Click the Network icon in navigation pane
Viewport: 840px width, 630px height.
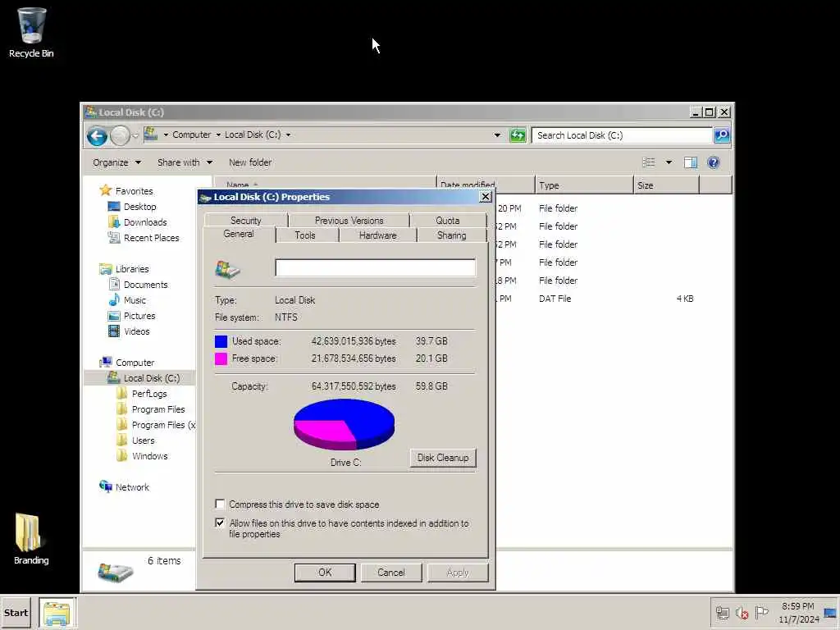(106, 486)
